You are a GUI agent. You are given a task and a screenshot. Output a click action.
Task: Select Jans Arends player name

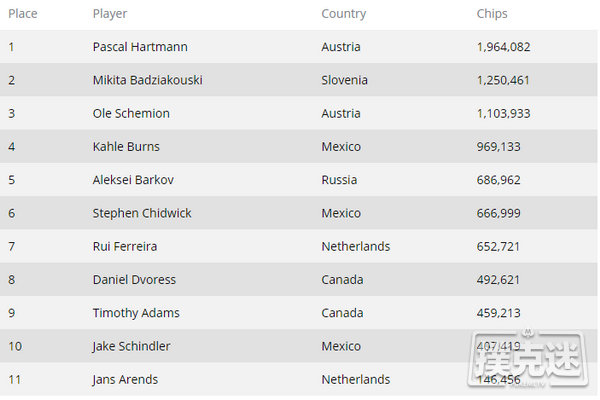(x=125, y=379)
